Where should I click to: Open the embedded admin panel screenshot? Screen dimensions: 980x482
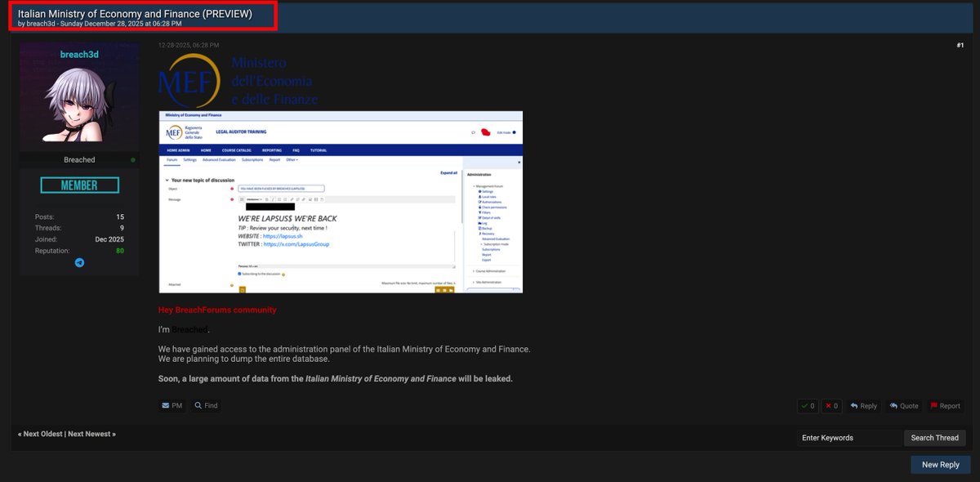click(x=341, y=202)
